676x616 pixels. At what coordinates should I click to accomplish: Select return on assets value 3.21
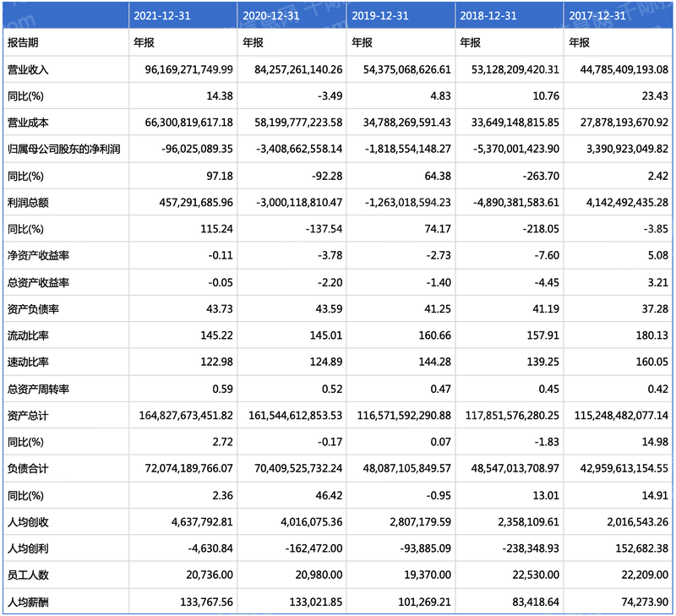[x=658, y=282]
